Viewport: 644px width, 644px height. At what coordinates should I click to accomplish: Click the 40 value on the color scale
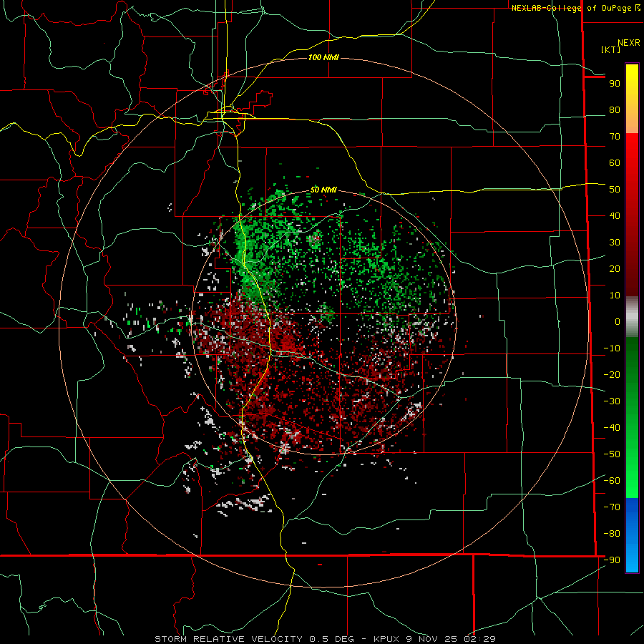[615, 216]
